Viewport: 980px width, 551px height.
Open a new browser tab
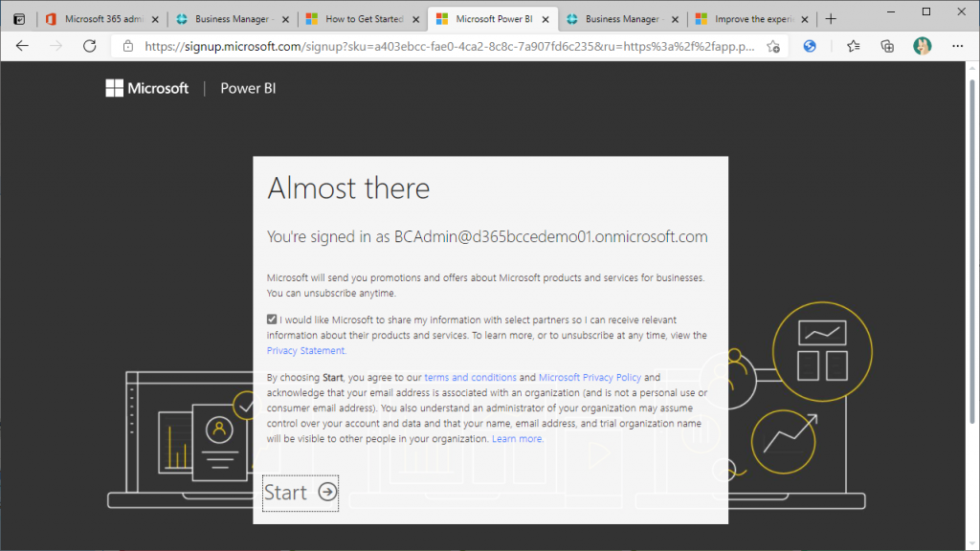pos(831,19)
